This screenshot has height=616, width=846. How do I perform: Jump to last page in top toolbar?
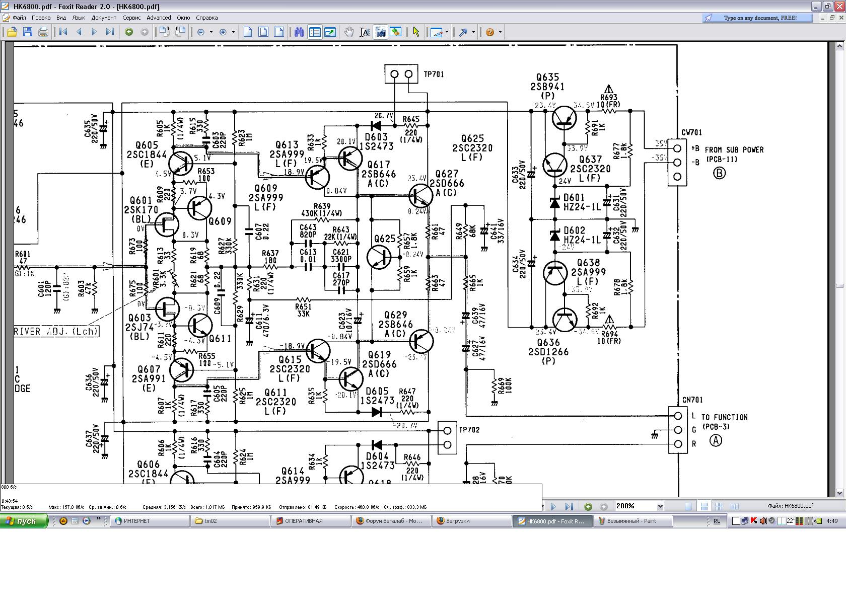[x=109, y=32]
